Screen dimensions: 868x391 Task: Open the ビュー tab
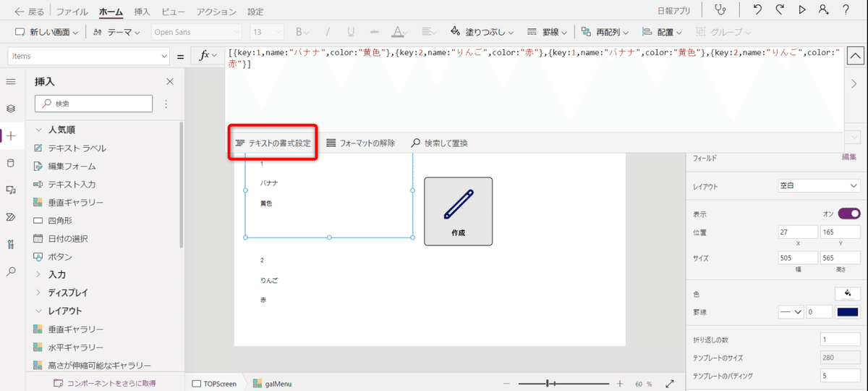pyautogui.click(x=174, y=12)
